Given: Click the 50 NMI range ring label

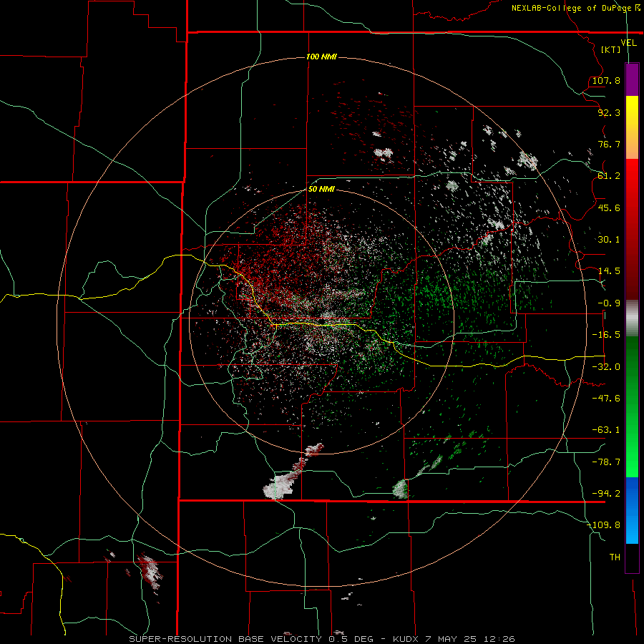Looking at the screenshot, I should pos(321,190).
